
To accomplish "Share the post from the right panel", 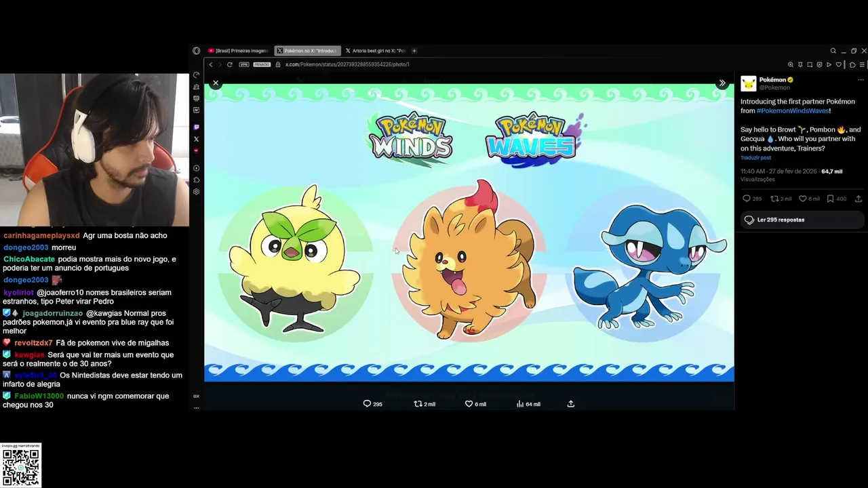I will 859,199.
